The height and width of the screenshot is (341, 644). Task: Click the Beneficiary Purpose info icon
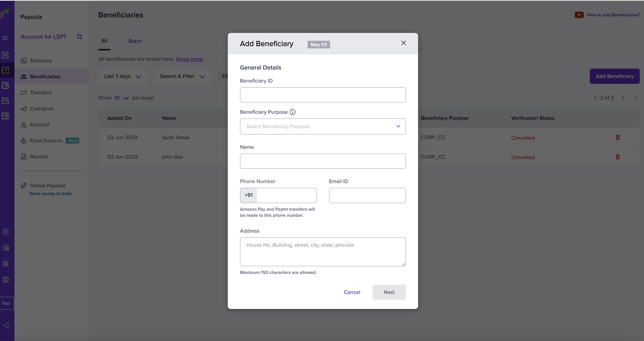click(292, 112)
